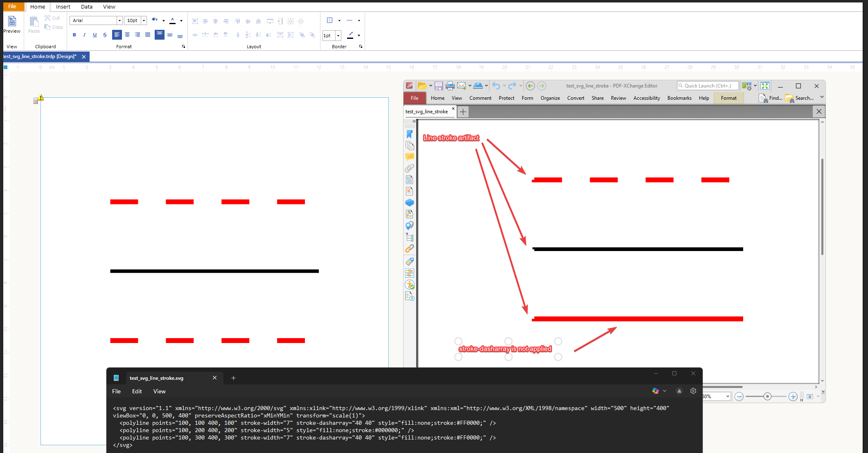Open Bookmarks pane icon in PDF-XChange sidebar
The image size is (868, 453).
pos(410,134)
